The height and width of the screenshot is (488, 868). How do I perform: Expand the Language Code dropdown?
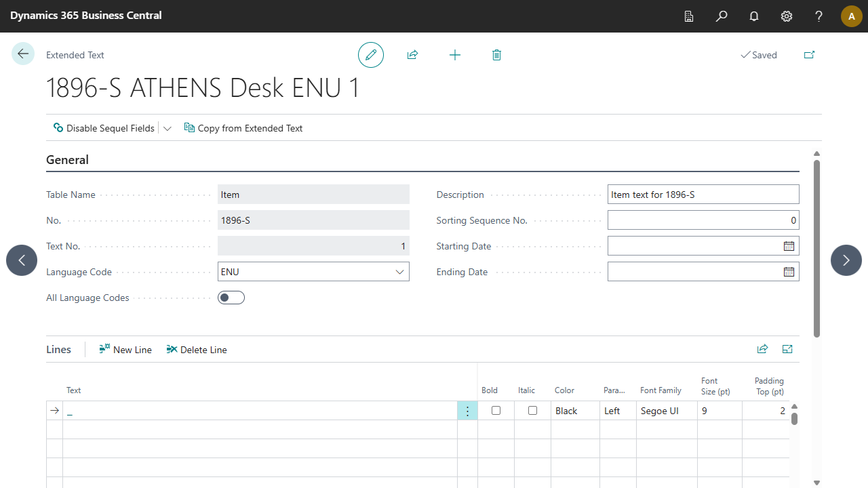tap(399, 272)
